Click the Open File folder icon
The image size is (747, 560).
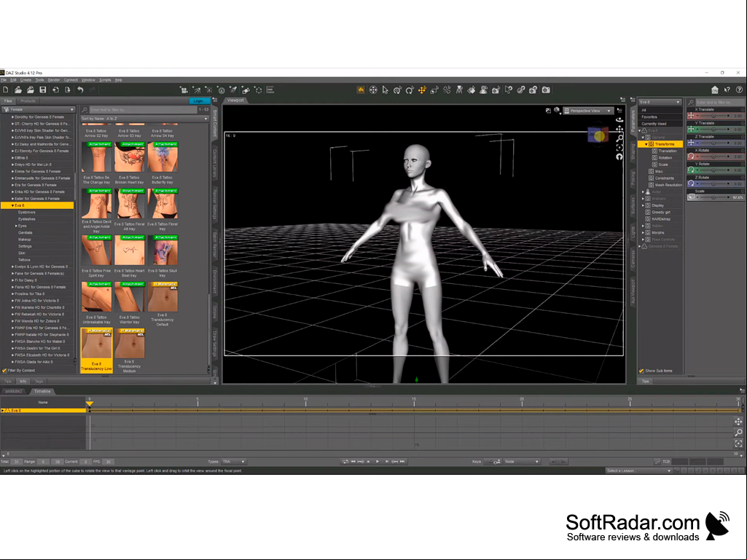coord(18,90)
